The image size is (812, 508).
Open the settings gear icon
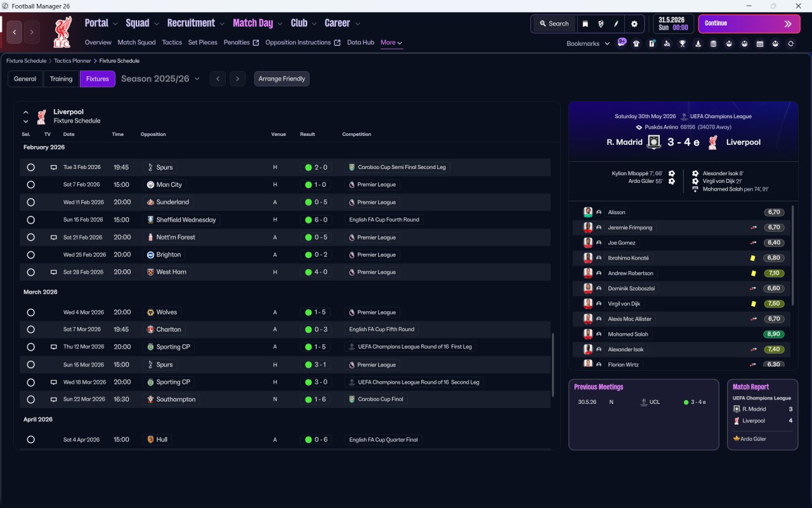pyautogui.click(x=634, y=23)
